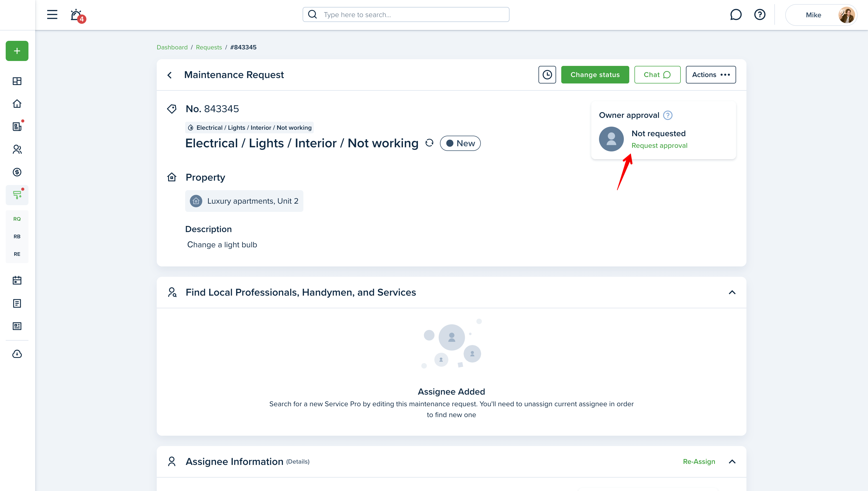Select the RB submenu item

(17, 236)
